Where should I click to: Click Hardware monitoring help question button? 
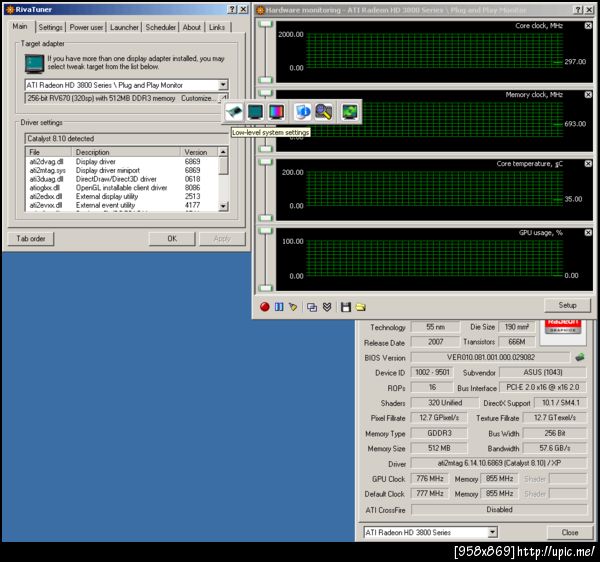579,10
